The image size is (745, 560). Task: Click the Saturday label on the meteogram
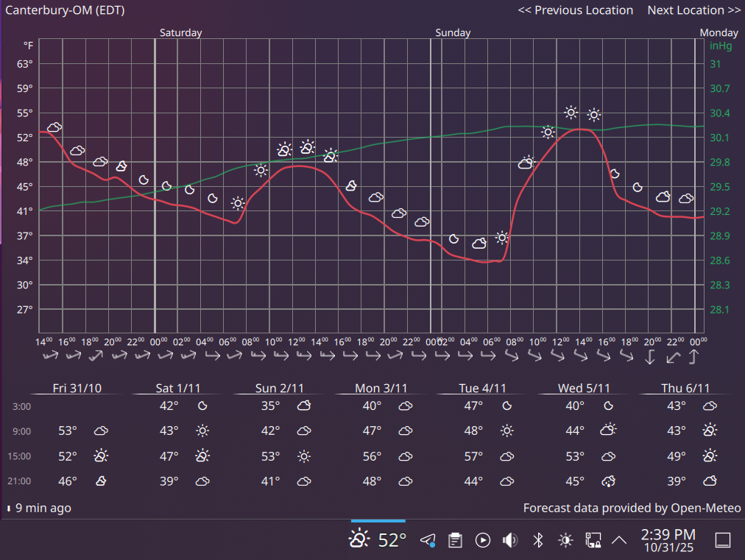(x=180, y=33)
